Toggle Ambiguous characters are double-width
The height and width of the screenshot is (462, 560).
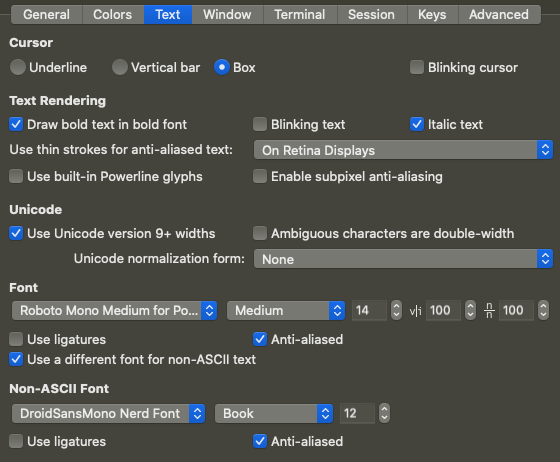pyautogui.click(x=260, y=233)
